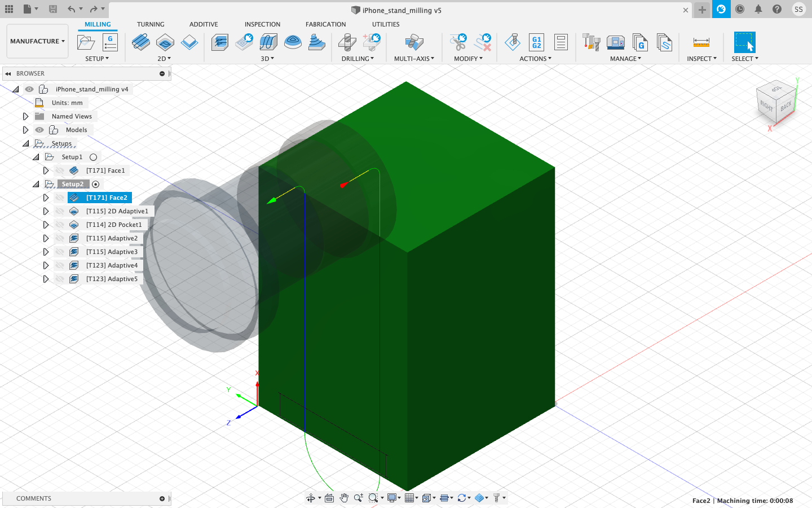Screen dimensions: 812x508
Task: Click the scissors icon in Modify group
Action: [x=458, y=42]
